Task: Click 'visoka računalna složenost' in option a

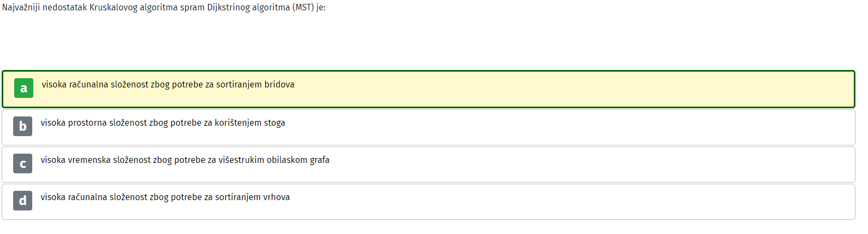Action: 95,85
